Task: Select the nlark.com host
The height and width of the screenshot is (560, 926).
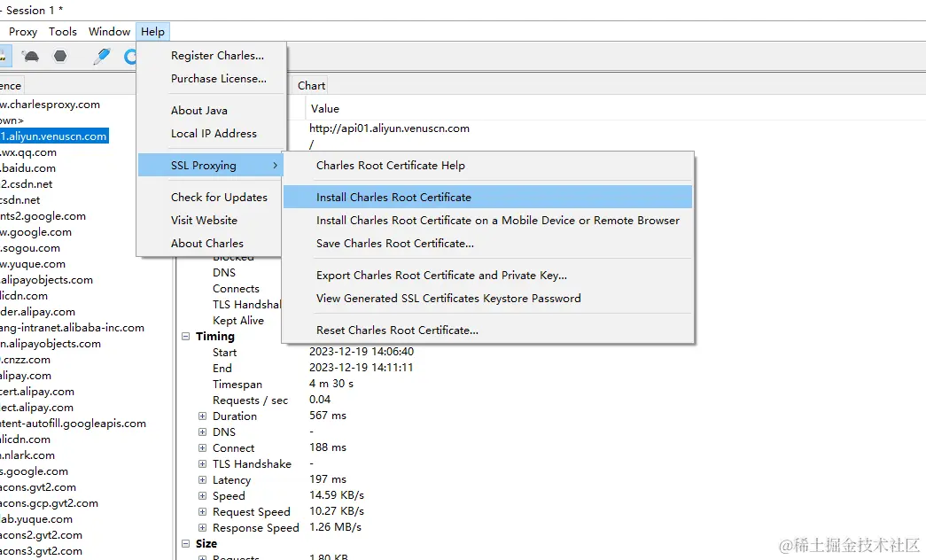Action: (x=27, y=455)
